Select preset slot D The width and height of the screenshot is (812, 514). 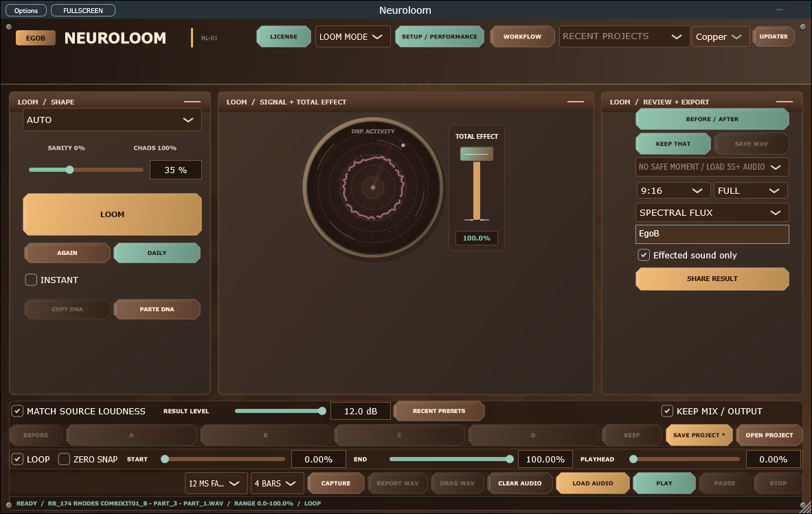click(533, 435)
